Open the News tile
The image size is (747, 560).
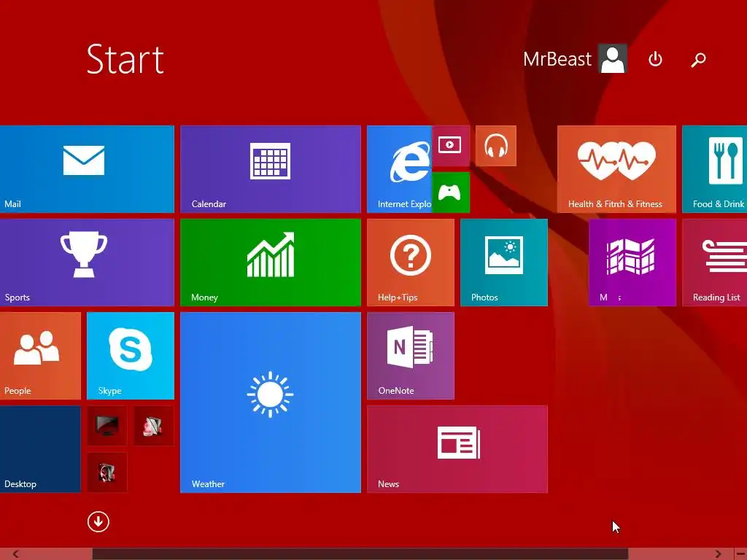(457, 449)
